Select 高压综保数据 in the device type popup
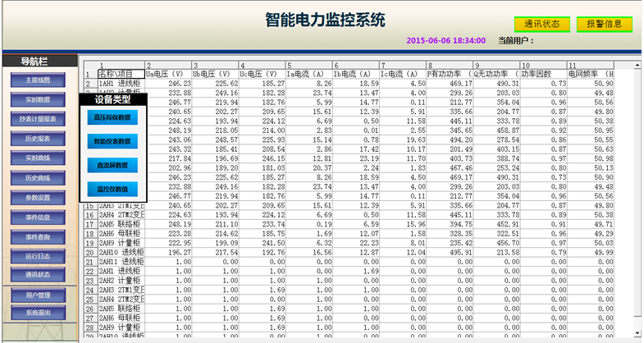 (x=112, y=117)
